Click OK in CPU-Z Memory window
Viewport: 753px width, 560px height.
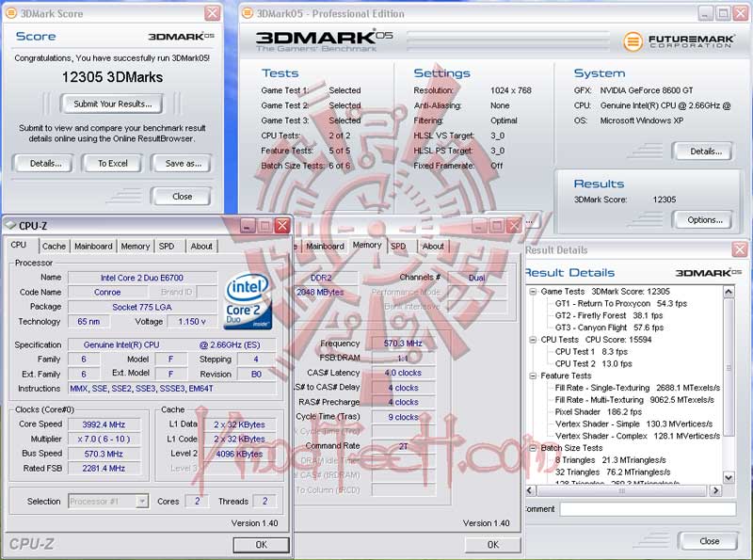[x=492, y=545]
